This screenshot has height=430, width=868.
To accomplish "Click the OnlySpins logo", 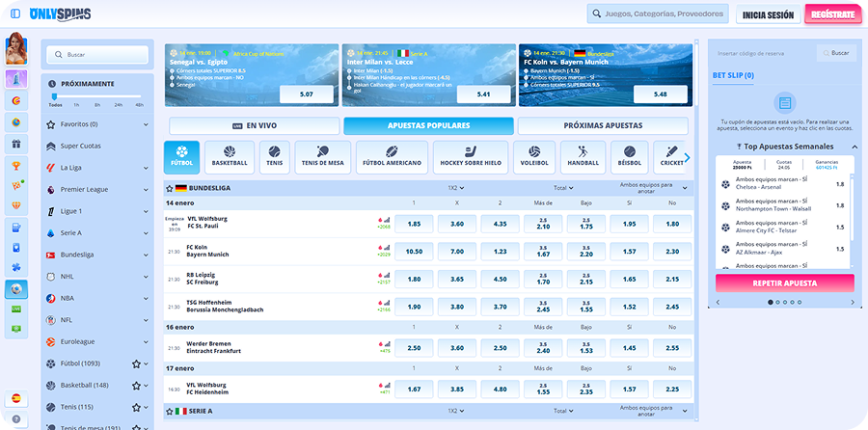I will point(61,13).
